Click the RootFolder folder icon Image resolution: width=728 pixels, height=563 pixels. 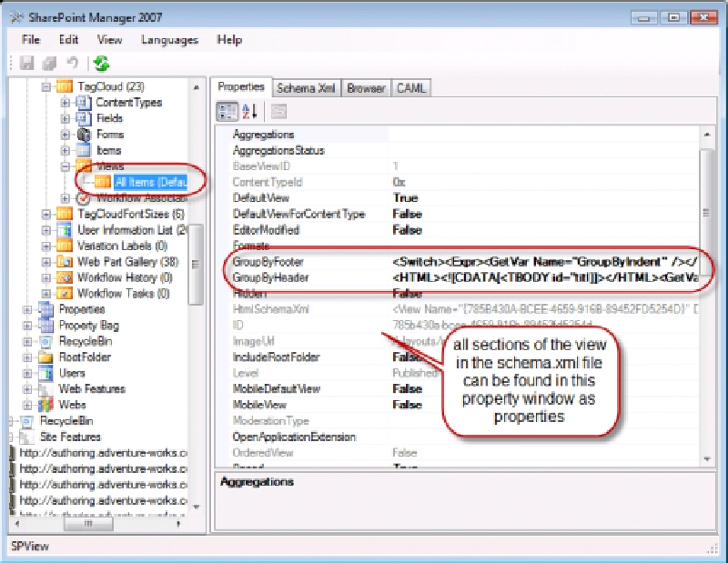click(x=46, y=357)
